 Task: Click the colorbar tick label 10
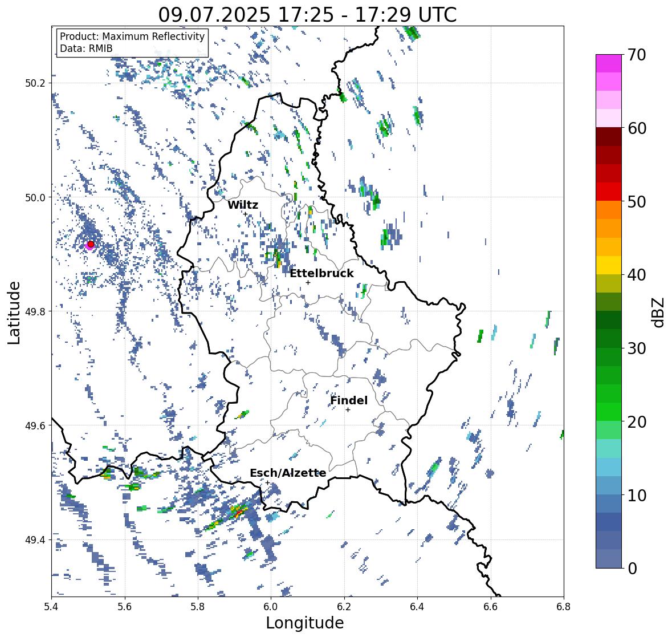tap(637, 495)
